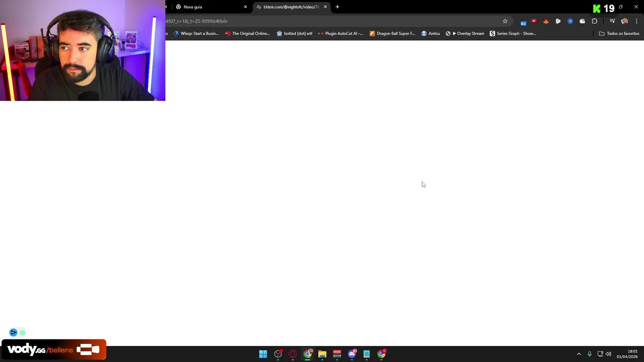Open the Dragon Ball Super F... bookmark
Screen dimensions: 644x362
pos(392,34)
